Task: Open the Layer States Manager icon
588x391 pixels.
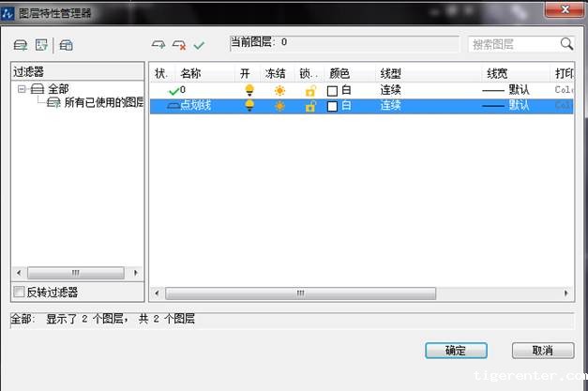Action: [67, 45]
